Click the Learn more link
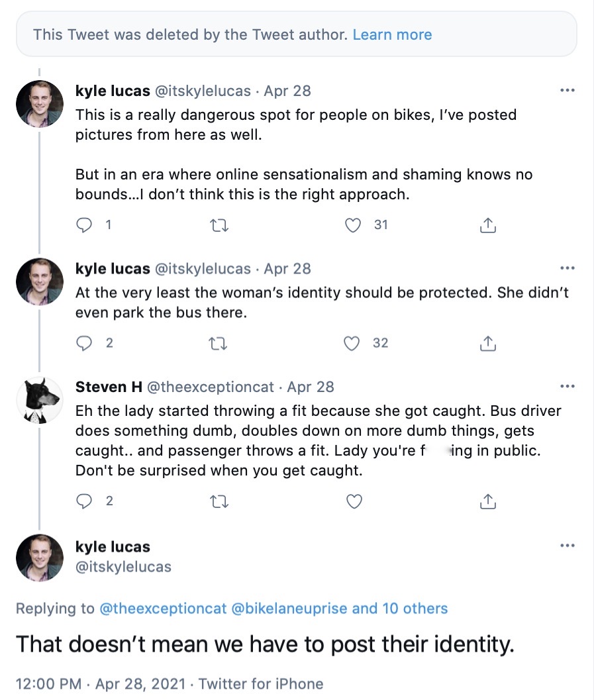The width and height of the screenshot is (594, 700). (392, 34)
